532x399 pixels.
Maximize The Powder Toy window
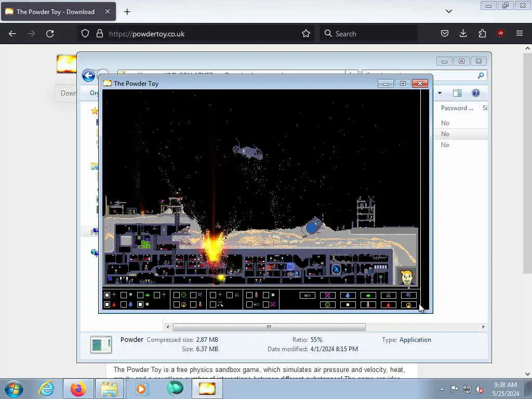(x=403, y=84)
